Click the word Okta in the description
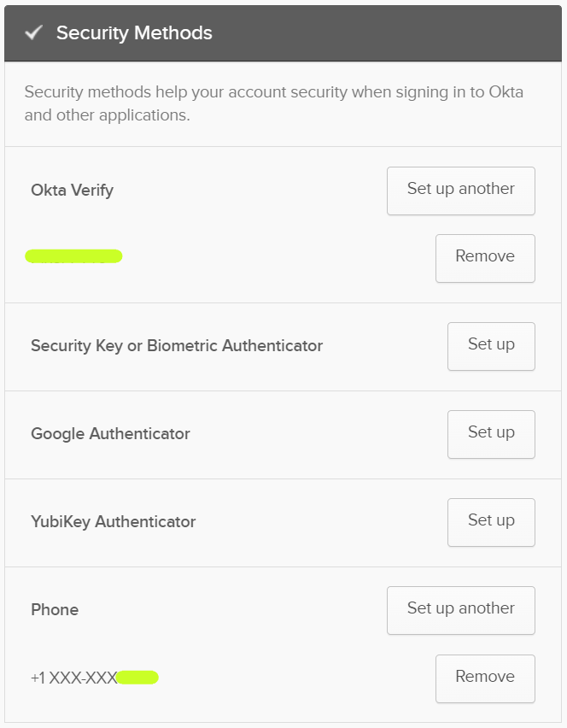 point(506,92)
